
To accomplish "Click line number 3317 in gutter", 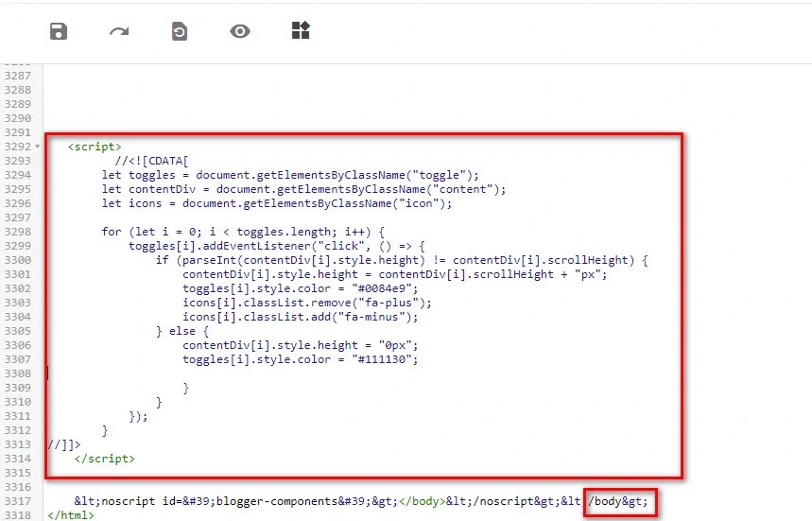I will (18, 501).
